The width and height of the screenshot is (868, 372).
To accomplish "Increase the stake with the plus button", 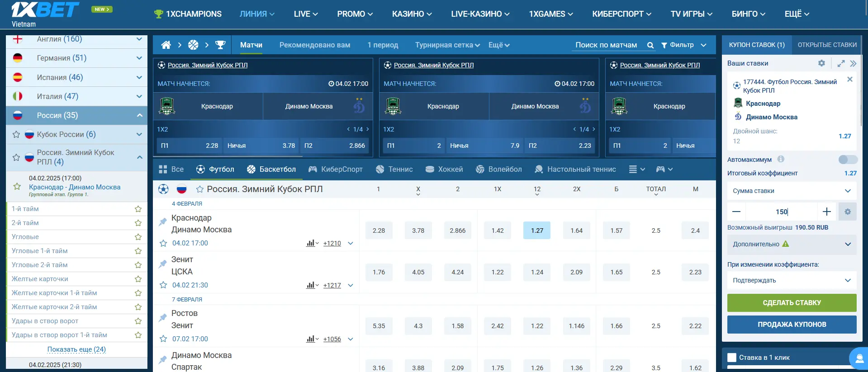I will [x=827, y=212].
